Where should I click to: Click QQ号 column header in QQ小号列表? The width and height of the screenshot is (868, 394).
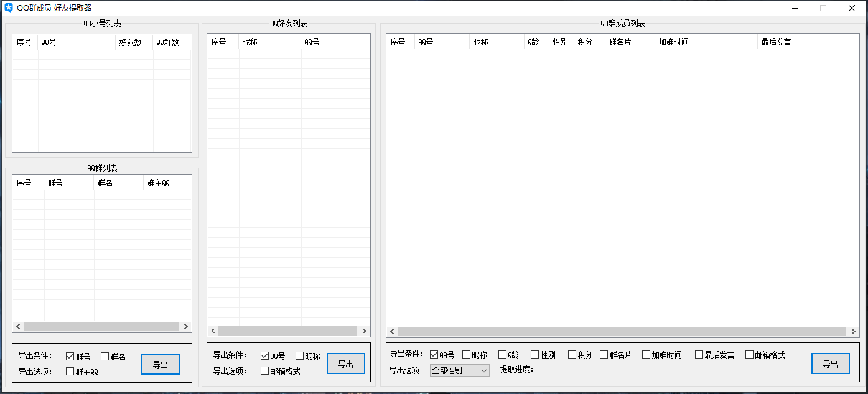tap(77, 42)
